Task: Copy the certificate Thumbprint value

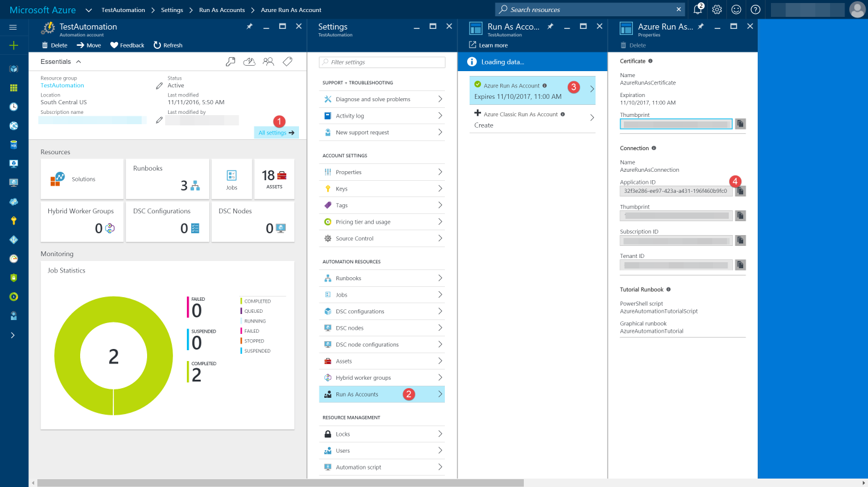Action: click(x=740, y=124)
